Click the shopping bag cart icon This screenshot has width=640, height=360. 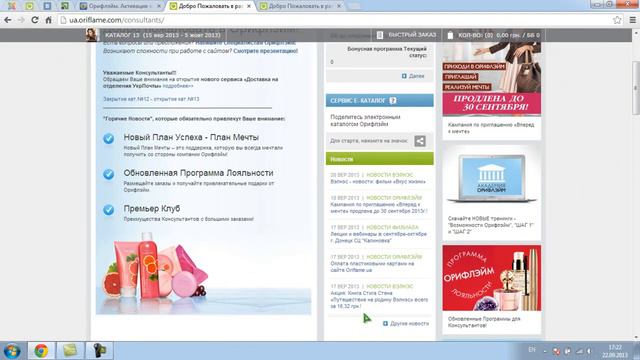tap(450, 35)
